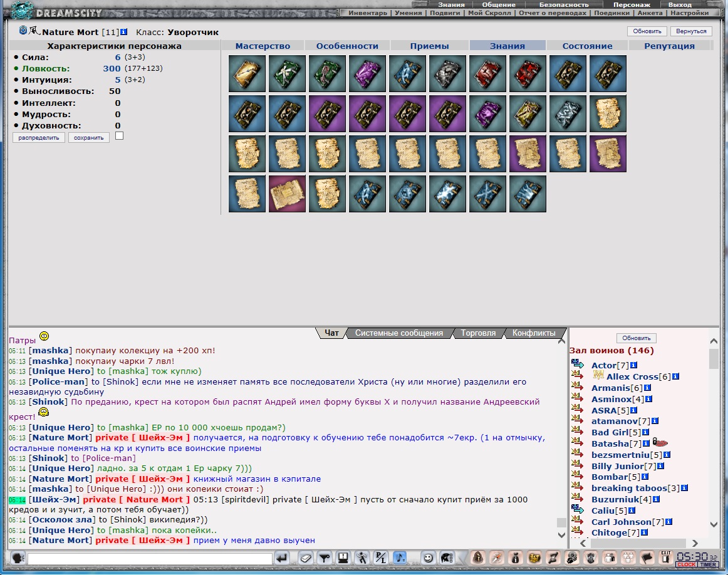The width and height of the screenshot is (728, 575).
Task: Select the olive-yellow book knowledge icon
Action: [528, 114]
